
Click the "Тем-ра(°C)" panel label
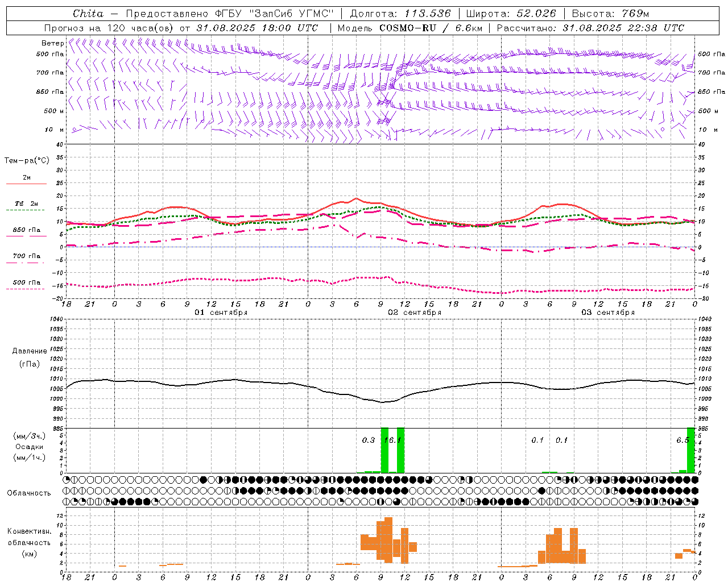pyautogui.click(x=27, y=160)
